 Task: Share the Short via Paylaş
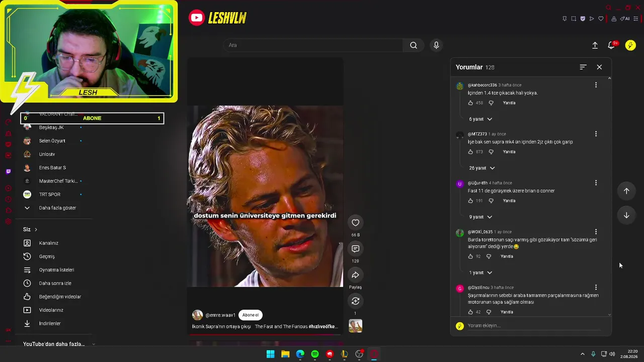(x=355, y=275)
